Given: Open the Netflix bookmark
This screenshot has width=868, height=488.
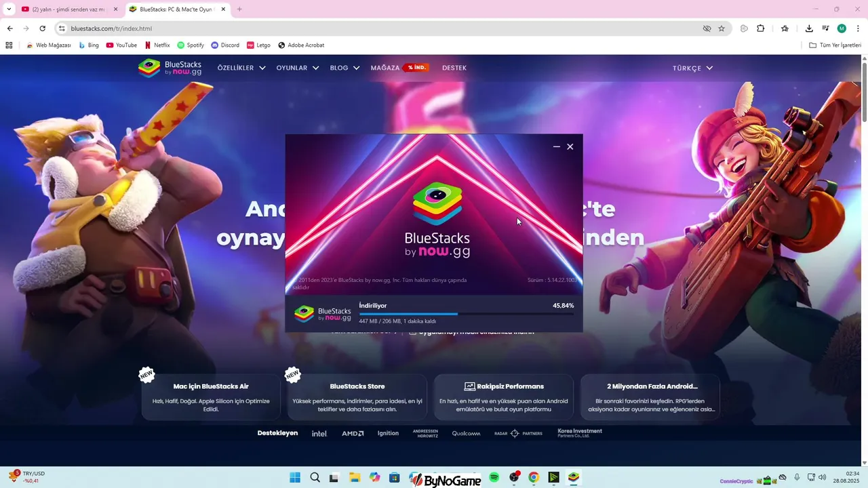Looking at the screenshot, I should pyautogui.click(x=157, y=45).
